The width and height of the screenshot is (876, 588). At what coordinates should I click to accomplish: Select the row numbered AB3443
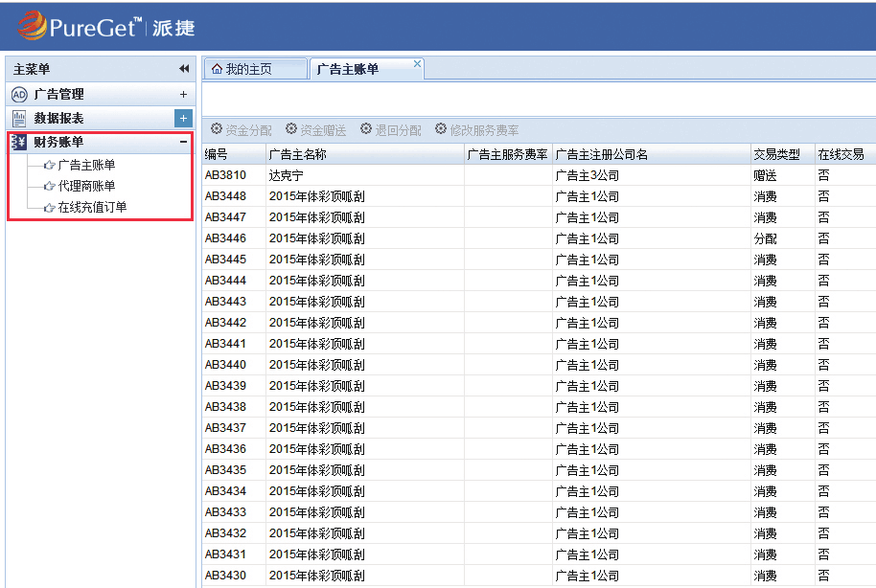tap(540, 302)
